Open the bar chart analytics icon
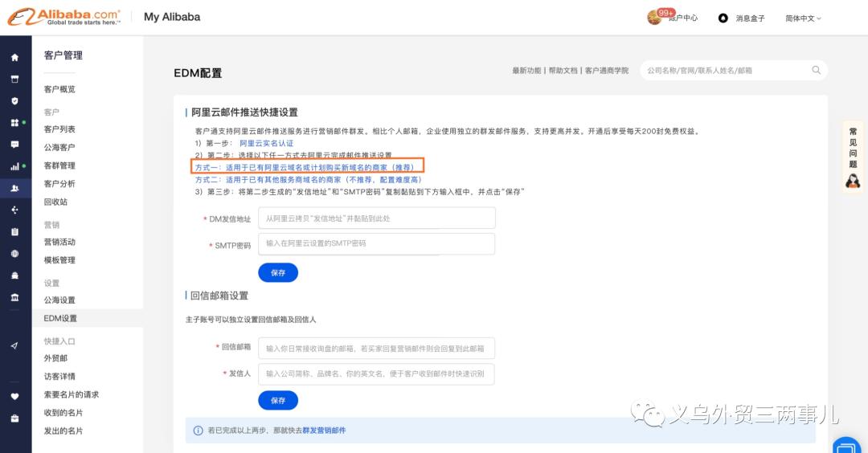 (x=15, y=166)
